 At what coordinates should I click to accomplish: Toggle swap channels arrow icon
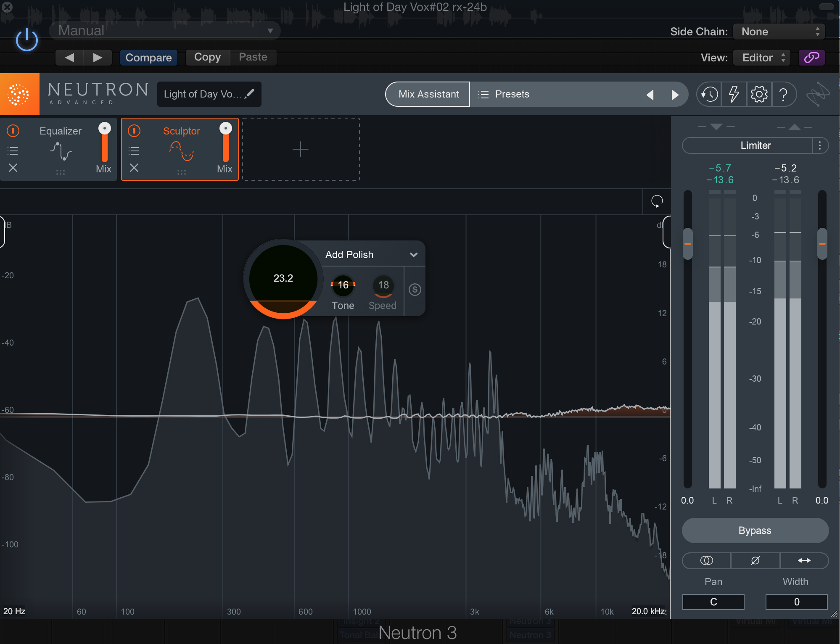coord(804,560)
